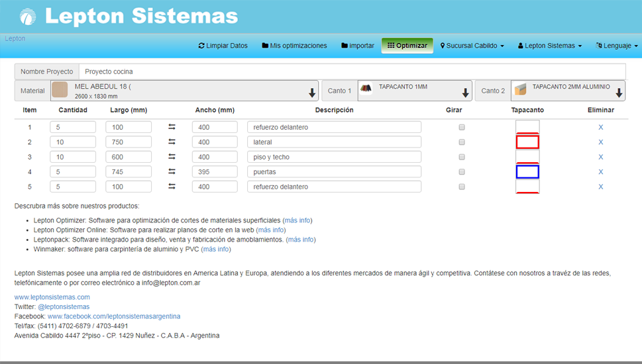The width and height of the screenshot is (642, 364).
Task: Check Girar for piso y techo
Action: tap(462, 157)
